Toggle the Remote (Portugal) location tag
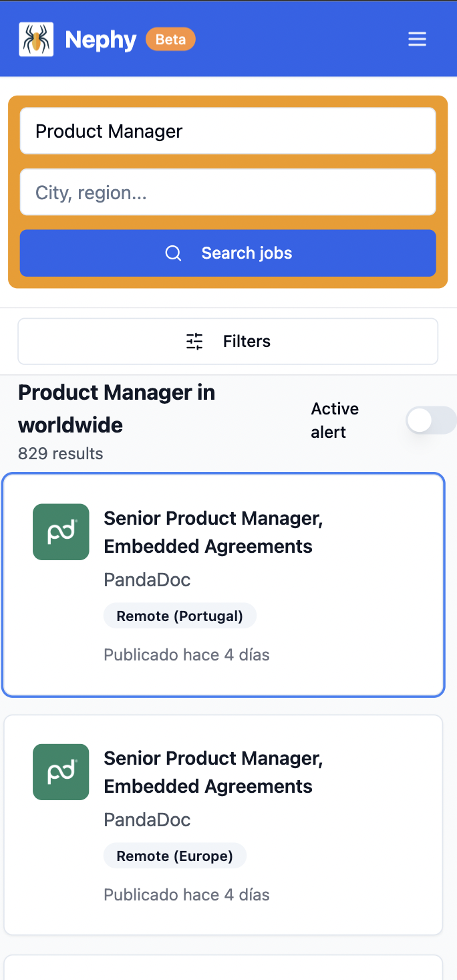Image resolution: width=457 pixels, height=980 pixels. click(x=179, y=615)
